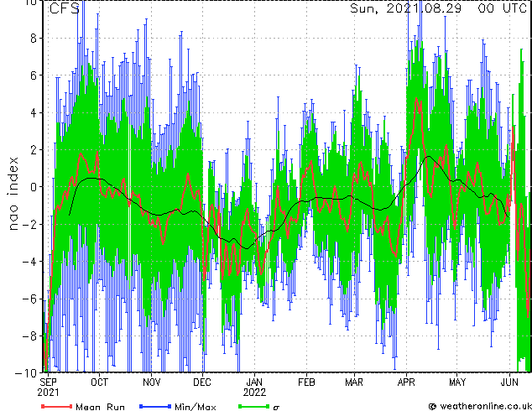Click the y-axis value -6
Image resolution: width=532 pixels, height=411 pixels.
(29, 299)
